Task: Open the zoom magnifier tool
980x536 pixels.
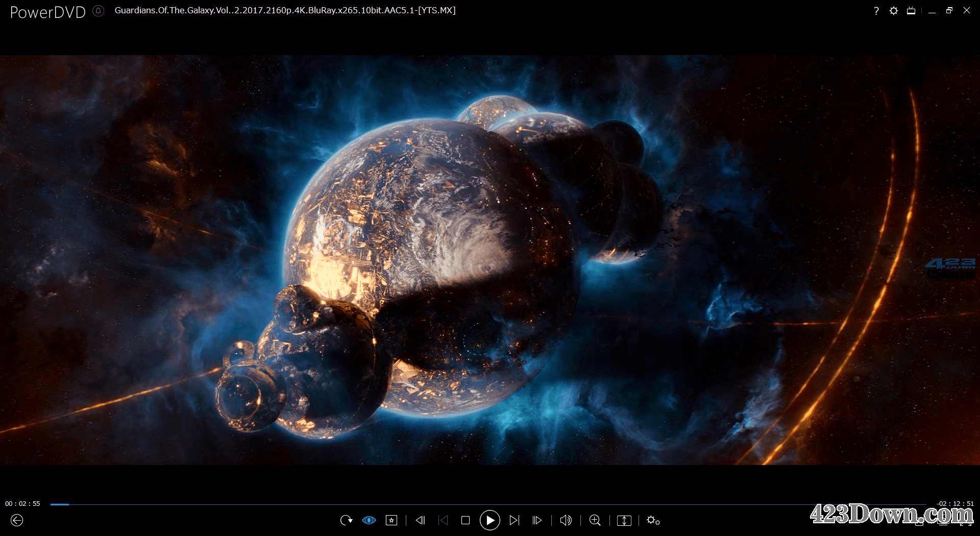Action: (594, 520)
